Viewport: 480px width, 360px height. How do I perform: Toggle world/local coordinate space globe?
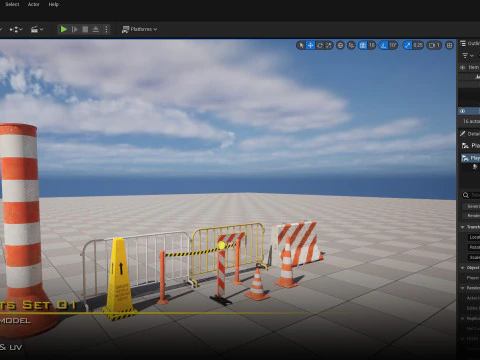(340, 45)
